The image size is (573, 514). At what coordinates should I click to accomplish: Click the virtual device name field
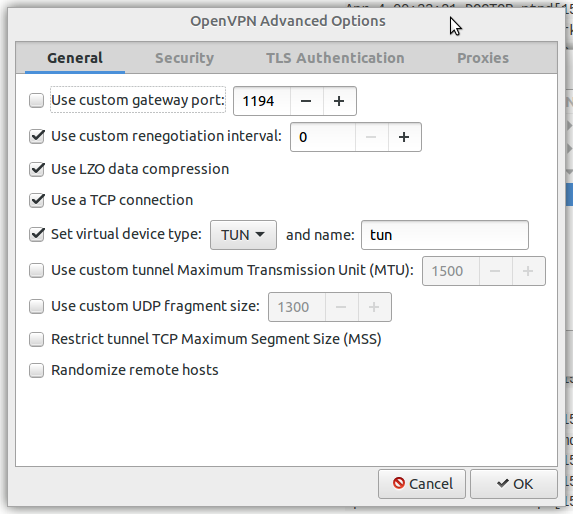pos(445,235)
